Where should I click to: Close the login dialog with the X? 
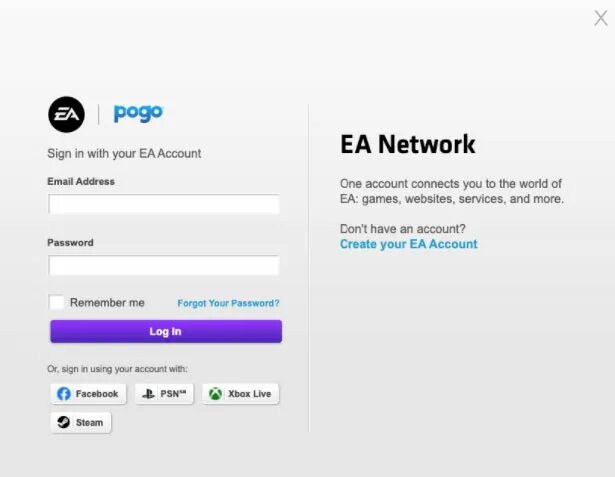601,18
